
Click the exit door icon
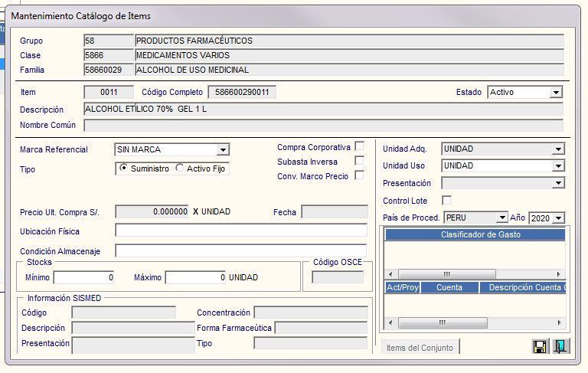(x=560, y=347)
